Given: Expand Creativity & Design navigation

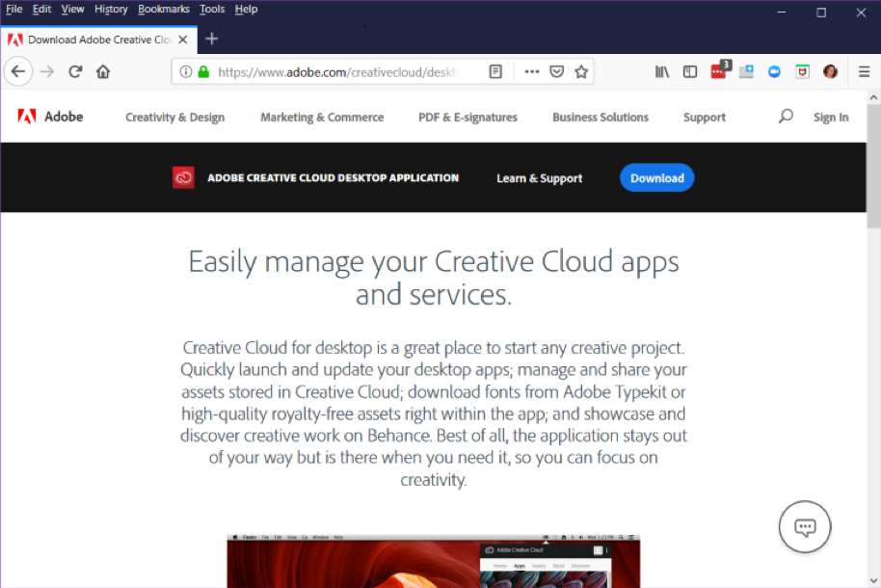Looking at the screenshot, I should 174,117.
